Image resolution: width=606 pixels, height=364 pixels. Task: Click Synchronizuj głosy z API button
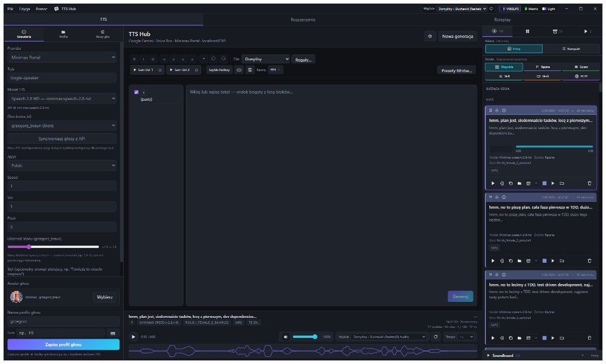pos(62,138)
